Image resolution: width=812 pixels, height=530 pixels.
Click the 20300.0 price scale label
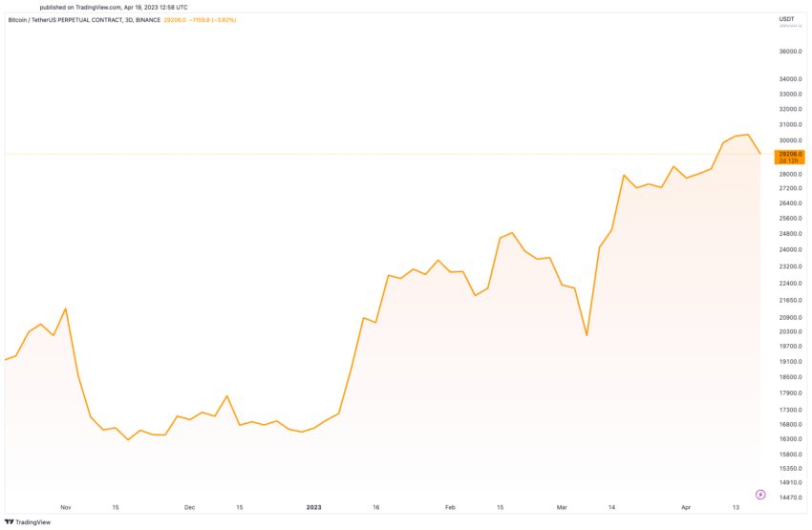tap(790, 332)
